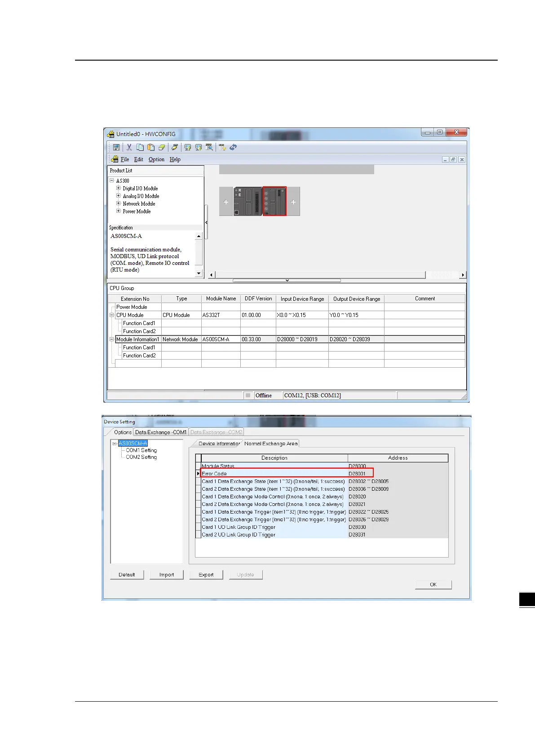Select the AS332T CPU module image

[248, 202]
